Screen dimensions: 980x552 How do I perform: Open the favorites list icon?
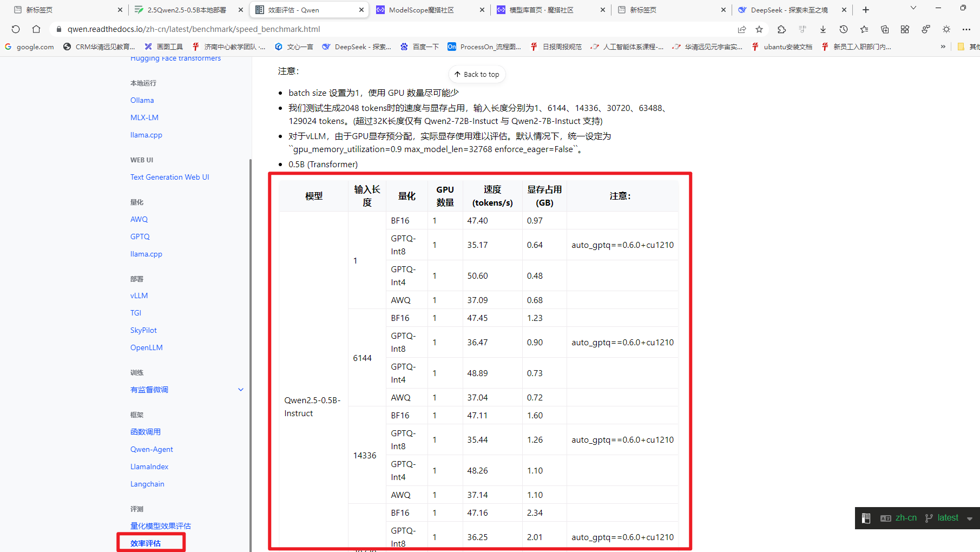click(x=864, y=29)
